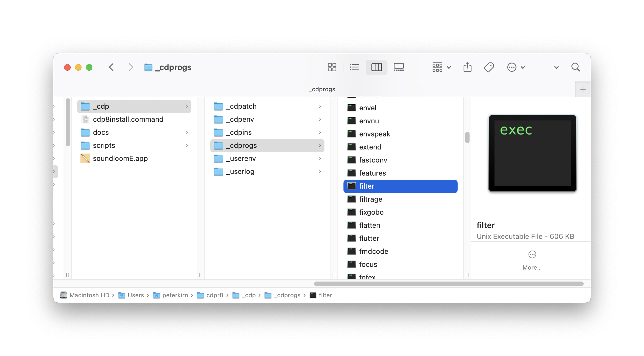Open the group-by options dropdown
The height and width of the screenshot is (356, 644).
point(441,67)
